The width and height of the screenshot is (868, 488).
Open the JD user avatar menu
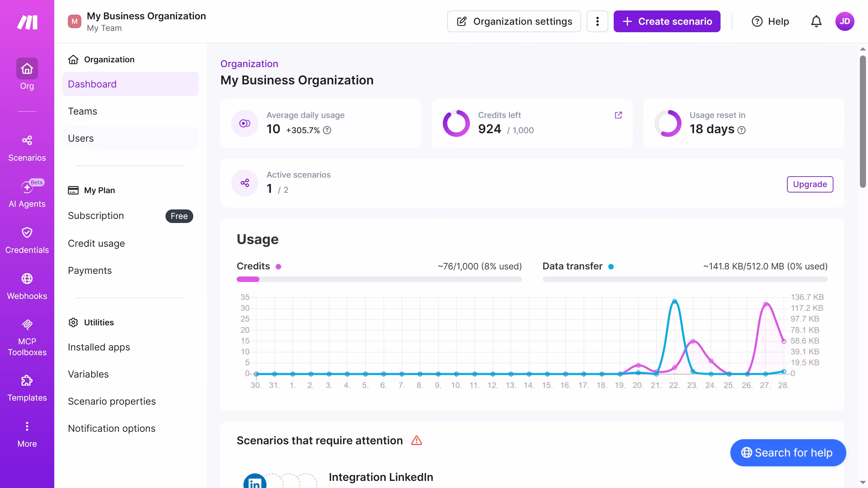click(845, 21)
